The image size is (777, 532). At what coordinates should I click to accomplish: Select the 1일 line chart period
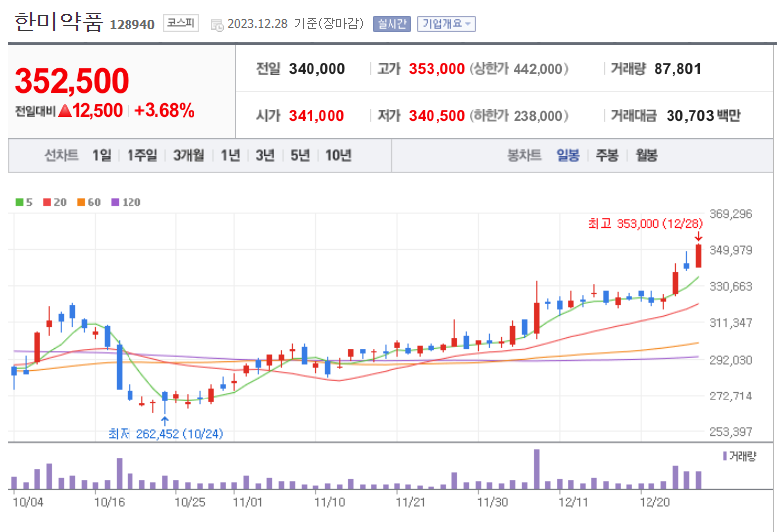(x=102, y=155)
